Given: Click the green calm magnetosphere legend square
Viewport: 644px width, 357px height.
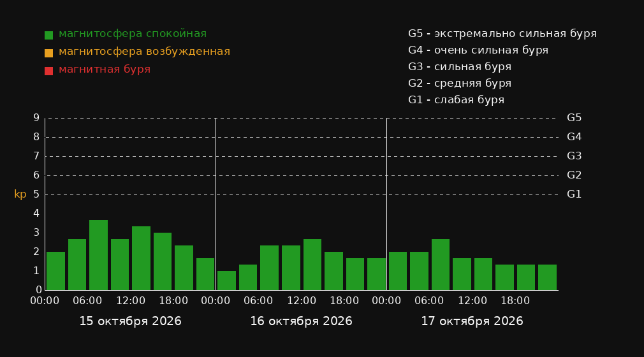Looking at the screenshot, I should click(x=48, y=35).
